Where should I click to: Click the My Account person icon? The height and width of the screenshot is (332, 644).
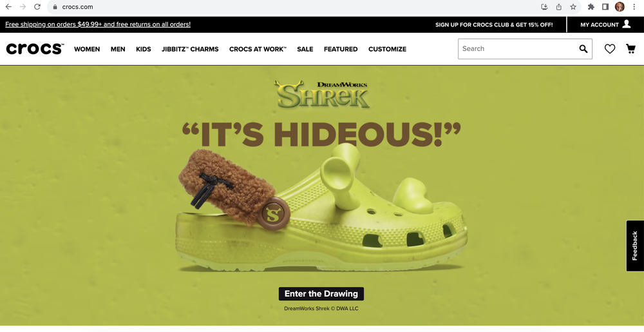coord(627,24)
